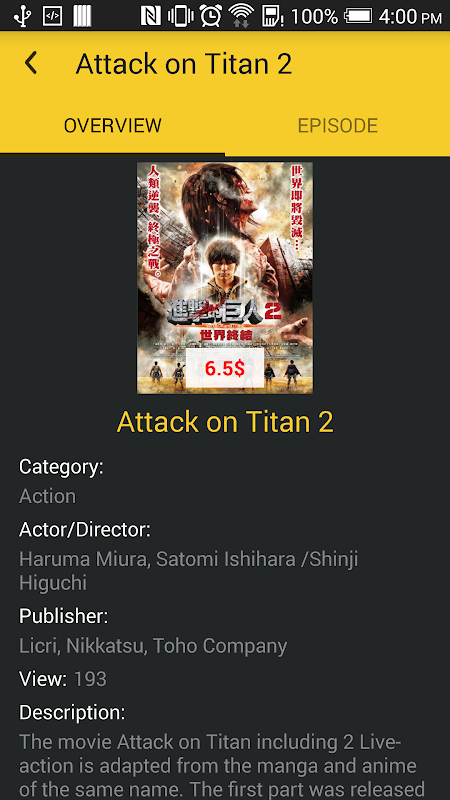Select the OVERVIEW tab
This screenshot has height=800, width=450.
pos(112,126)
